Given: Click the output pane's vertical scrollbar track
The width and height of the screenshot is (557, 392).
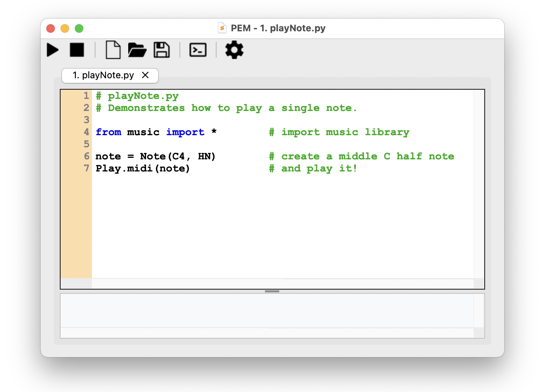Looking at the screenshot, I should (479, 311).
